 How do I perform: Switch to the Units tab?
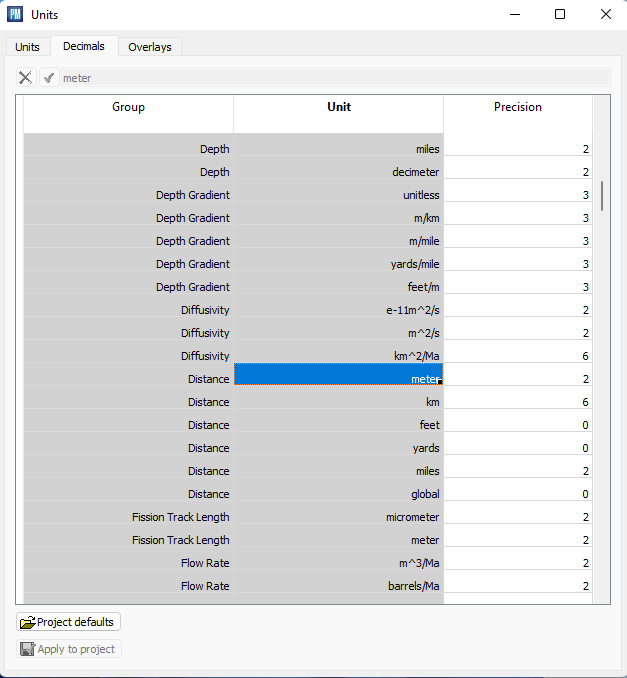coord(28,47)
